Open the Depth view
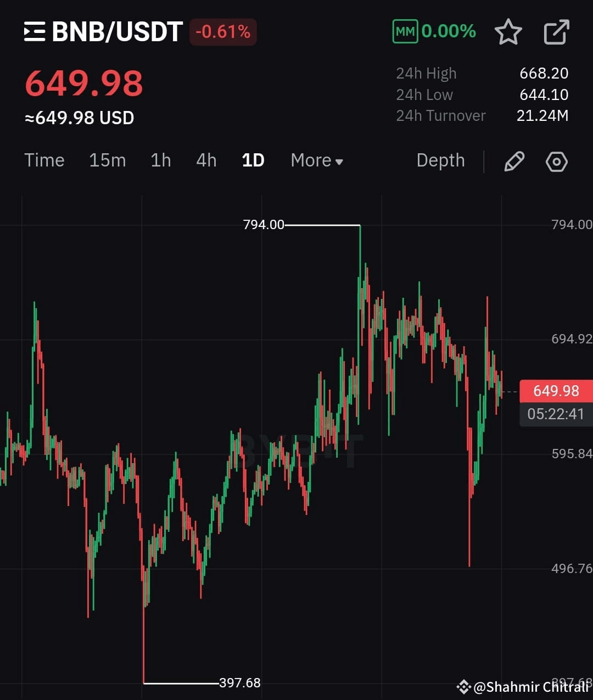Screen dimensions: 593x700 pyautogui.click(x=440, y=160)
